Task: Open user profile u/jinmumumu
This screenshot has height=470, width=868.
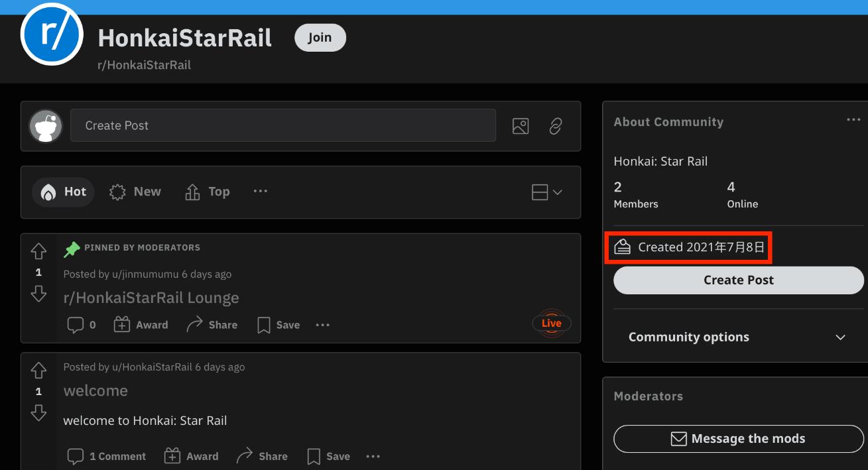Action: 145,274
